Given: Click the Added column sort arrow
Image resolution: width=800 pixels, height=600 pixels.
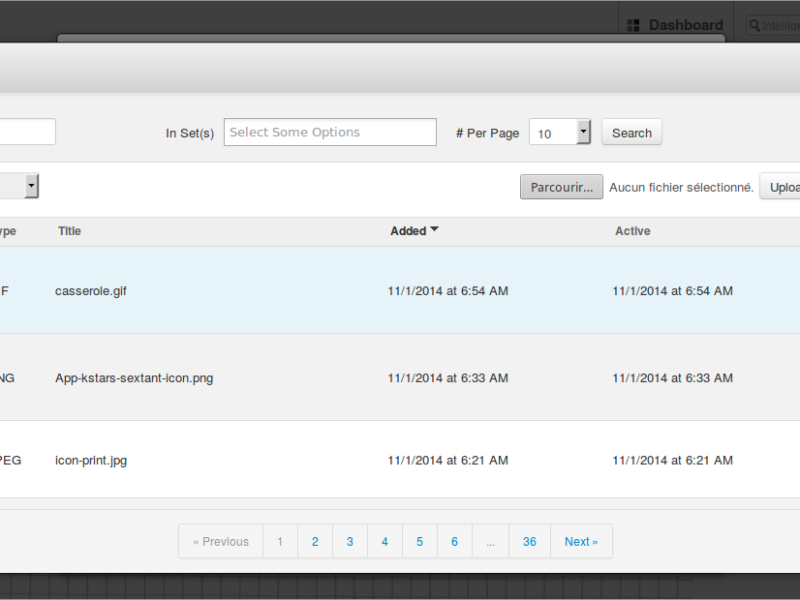Looking at the screenshot, I should (x=434, y=230).
